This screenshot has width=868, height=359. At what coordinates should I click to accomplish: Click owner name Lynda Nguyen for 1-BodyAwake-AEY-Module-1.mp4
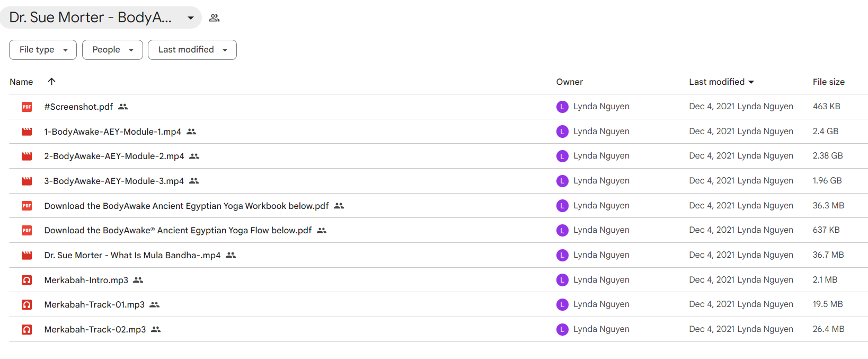coord(601,132)
